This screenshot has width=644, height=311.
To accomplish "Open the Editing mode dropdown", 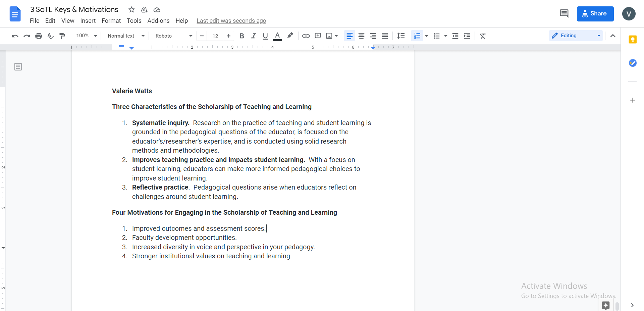I will click(x=576, y=36).
